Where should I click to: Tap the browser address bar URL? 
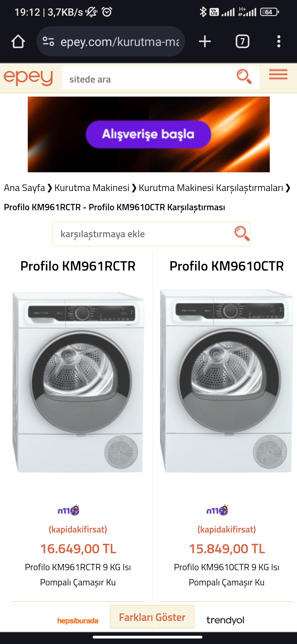[x=120, y=42]
